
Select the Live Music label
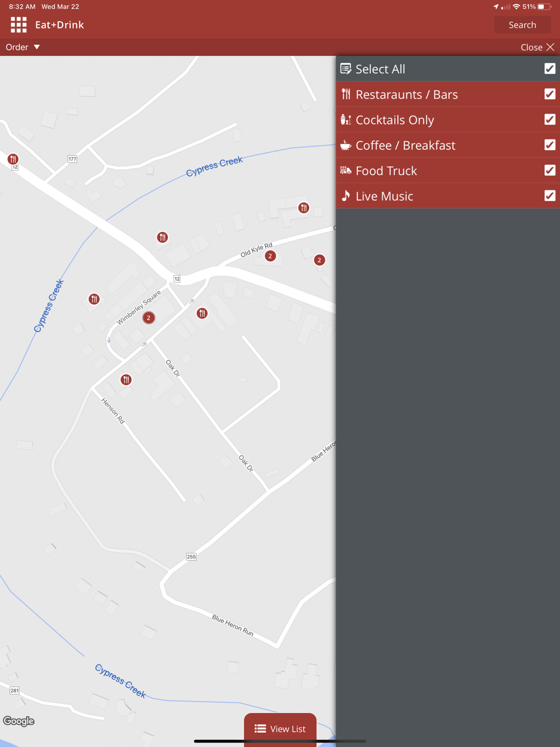coord(384,196)
